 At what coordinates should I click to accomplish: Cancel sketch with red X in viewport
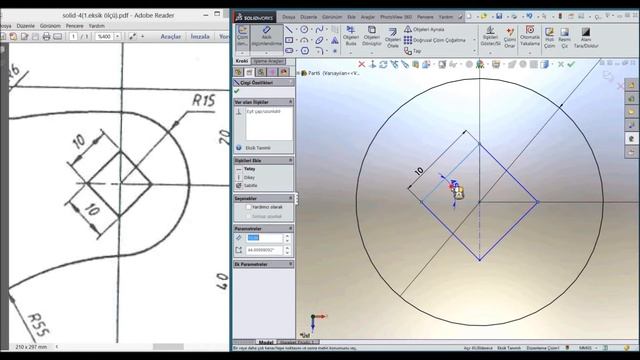(361, 64)
